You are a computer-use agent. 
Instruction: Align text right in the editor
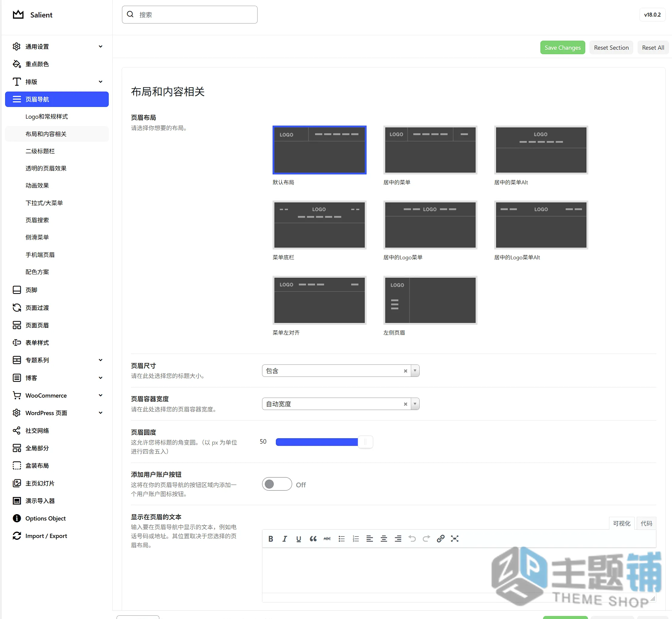pos(398,539)
